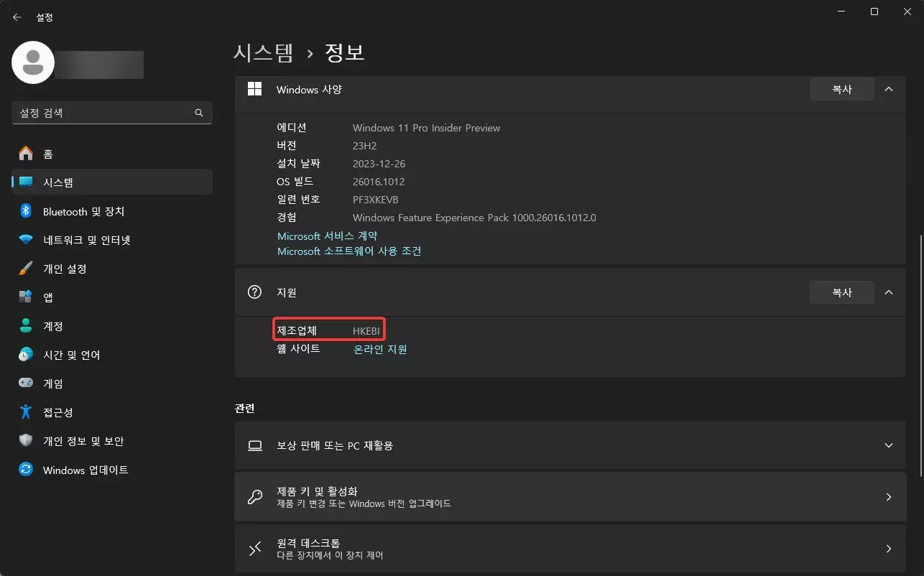
Task: Collapse the Windows 사양 section chevron
Action: point(889,89)
